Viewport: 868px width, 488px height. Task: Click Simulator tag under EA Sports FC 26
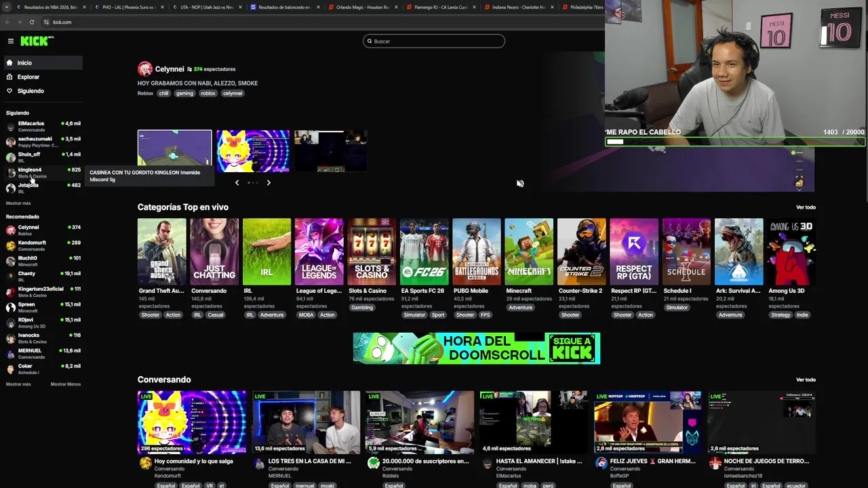point(414,314)
